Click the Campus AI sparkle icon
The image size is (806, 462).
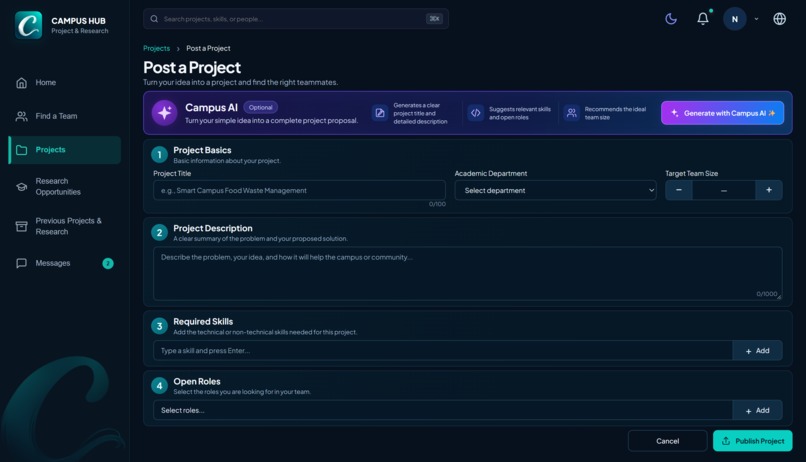[x=164, y=113]
